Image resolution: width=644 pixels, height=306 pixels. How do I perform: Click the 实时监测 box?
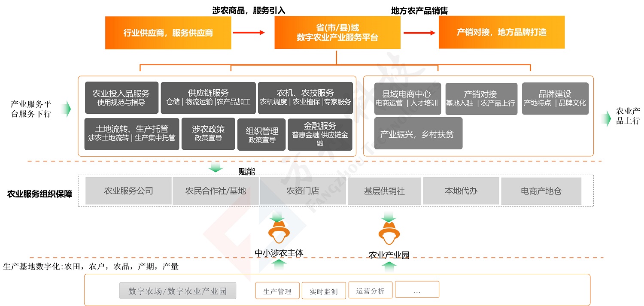pyautogui.click(x=324, y=291)
